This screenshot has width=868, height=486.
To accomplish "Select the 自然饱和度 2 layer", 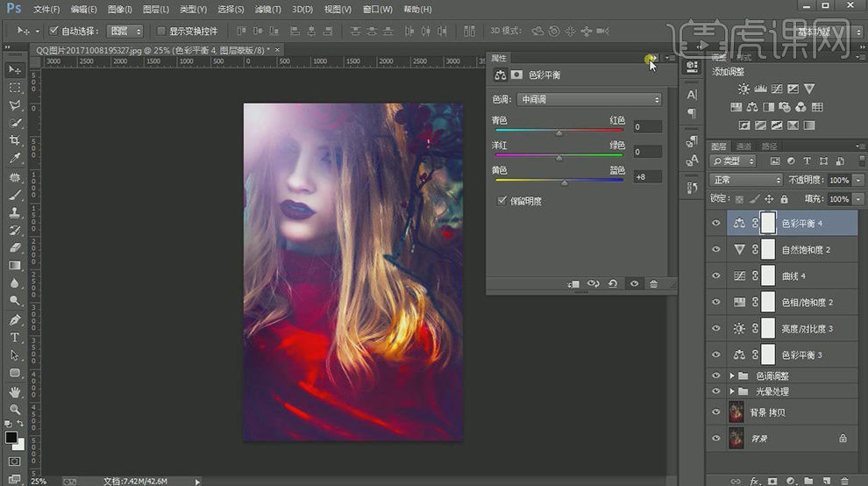I will coord(806,250).
